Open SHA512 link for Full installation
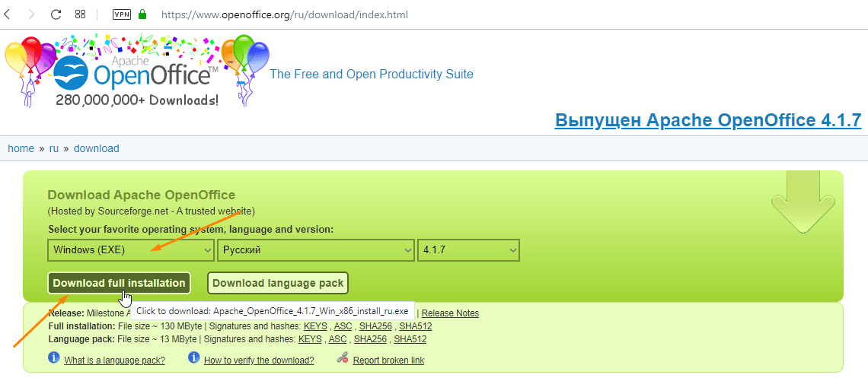868x378 pixels. coord(416,326)
